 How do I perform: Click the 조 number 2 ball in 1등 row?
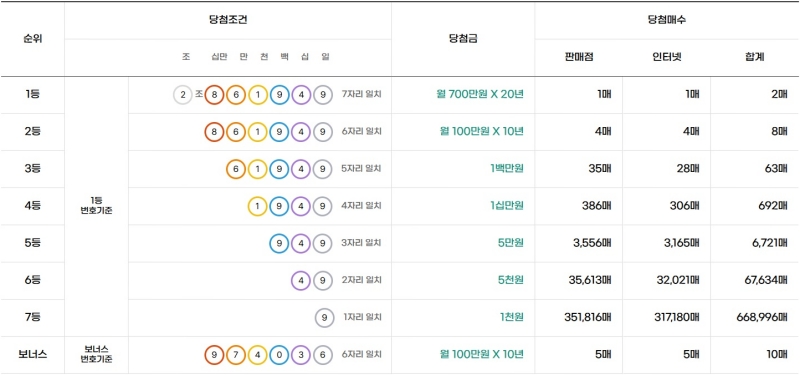(183, 94)
